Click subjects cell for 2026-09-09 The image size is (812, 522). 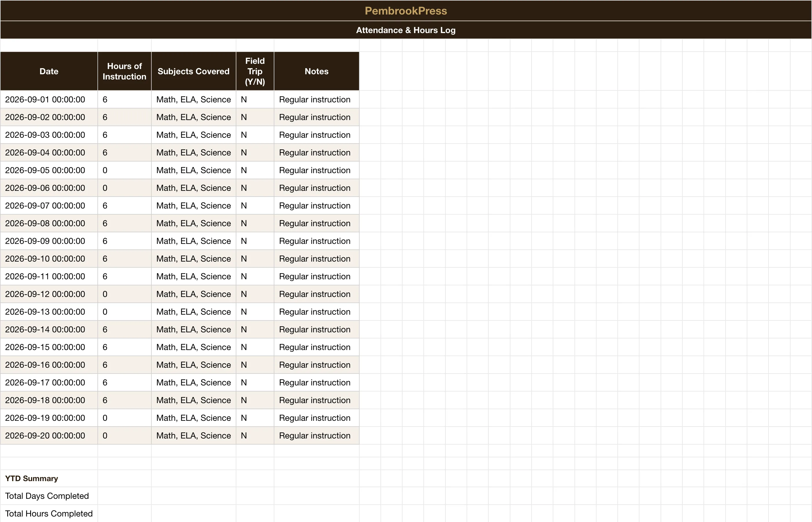[193, 241]
